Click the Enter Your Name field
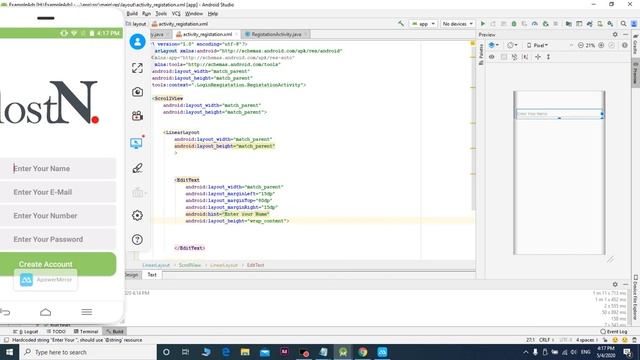This screenshot has width=640, height=360. [58, 168]
